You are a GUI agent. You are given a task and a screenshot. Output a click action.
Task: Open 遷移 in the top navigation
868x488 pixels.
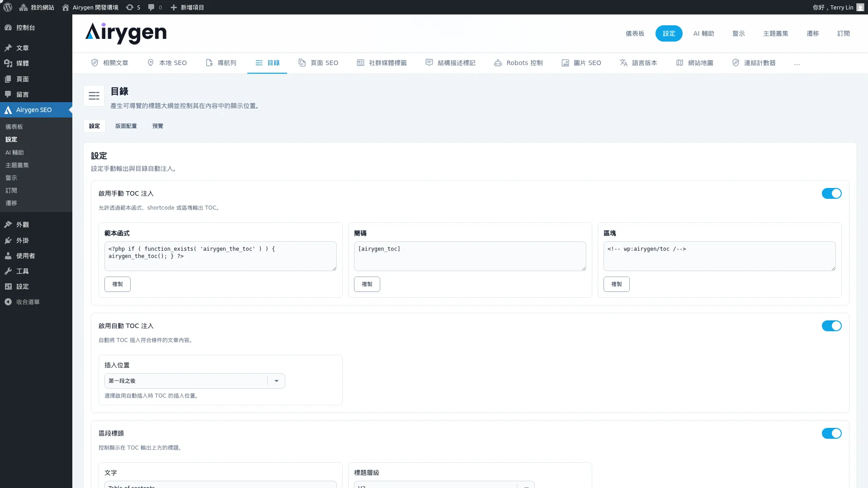(x=812, y=33)
